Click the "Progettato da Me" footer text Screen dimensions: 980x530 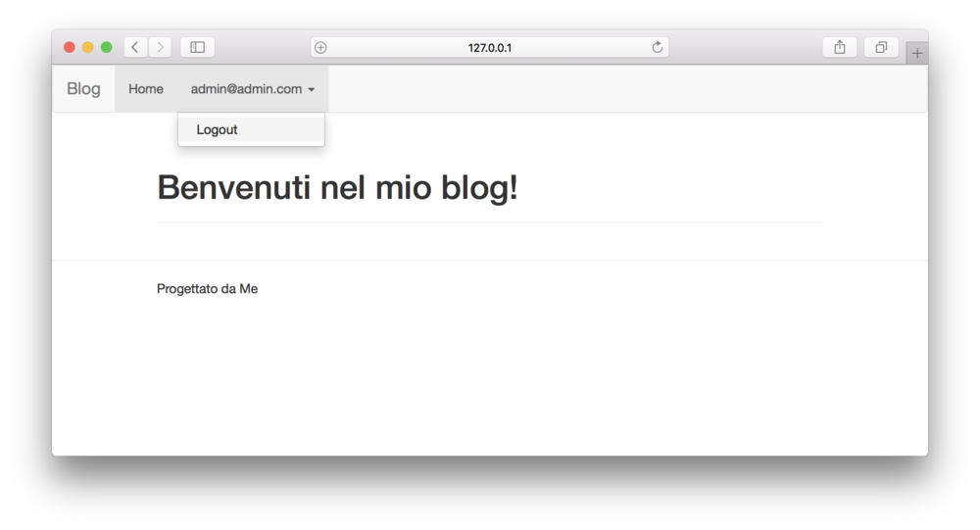tap(208, 289)
